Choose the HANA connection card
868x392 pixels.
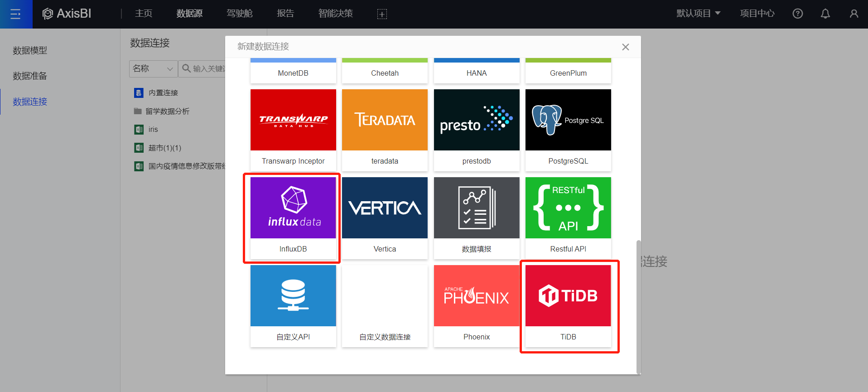477,71
